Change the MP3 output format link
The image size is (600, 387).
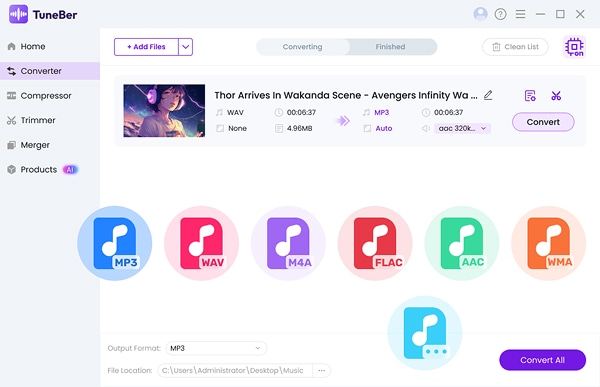(x=382, y=112)
